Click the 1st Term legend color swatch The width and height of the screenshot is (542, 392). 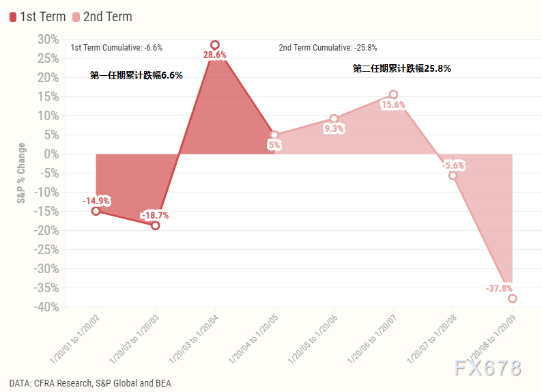point(13,16)
